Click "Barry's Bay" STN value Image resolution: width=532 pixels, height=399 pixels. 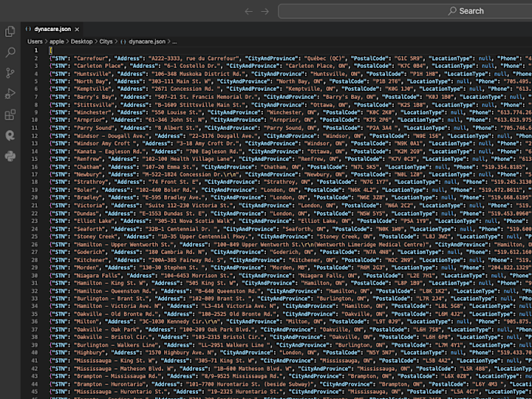click(x=94, y=97)
